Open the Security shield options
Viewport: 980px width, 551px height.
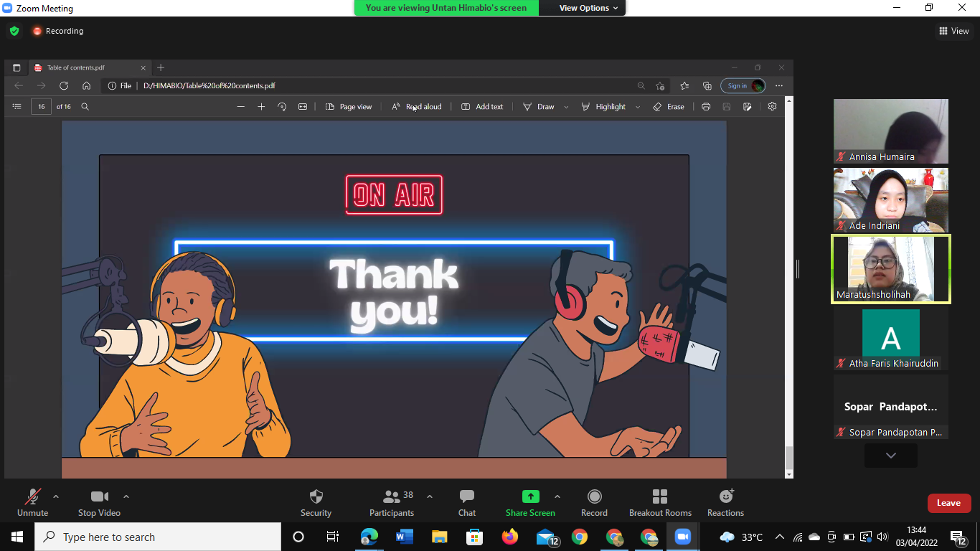click(316, 502)
